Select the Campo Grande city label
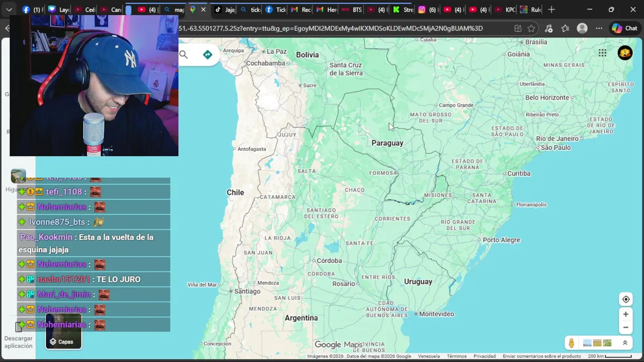The height and width of the screenshot is (362, 644). pyautogui.click(x=456, y=105)
